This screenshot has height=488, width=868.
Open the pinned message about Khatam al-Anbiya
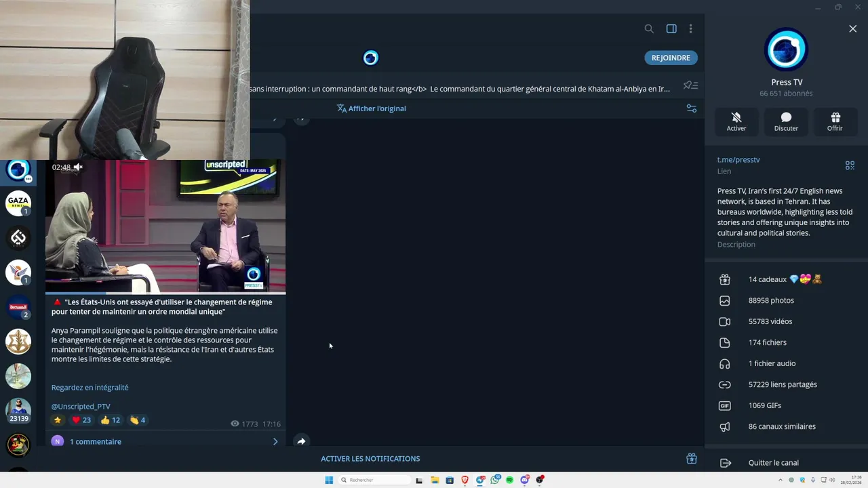[x=460, y=89]
